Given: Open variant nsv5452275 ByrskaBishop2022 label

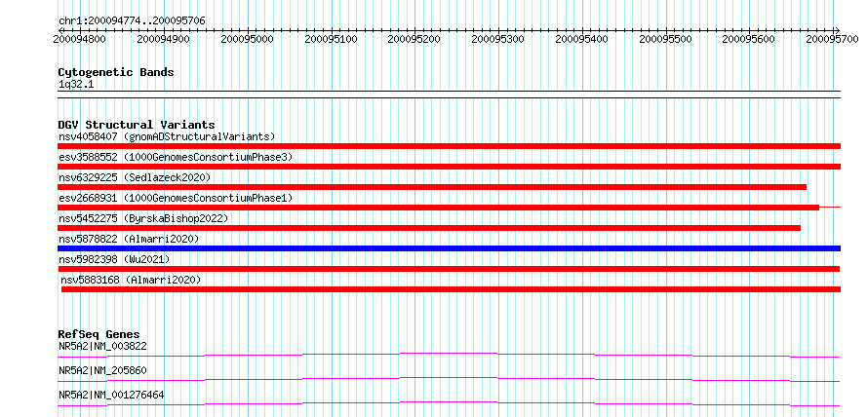Looking at the screenshot, I should coord(143,218).
